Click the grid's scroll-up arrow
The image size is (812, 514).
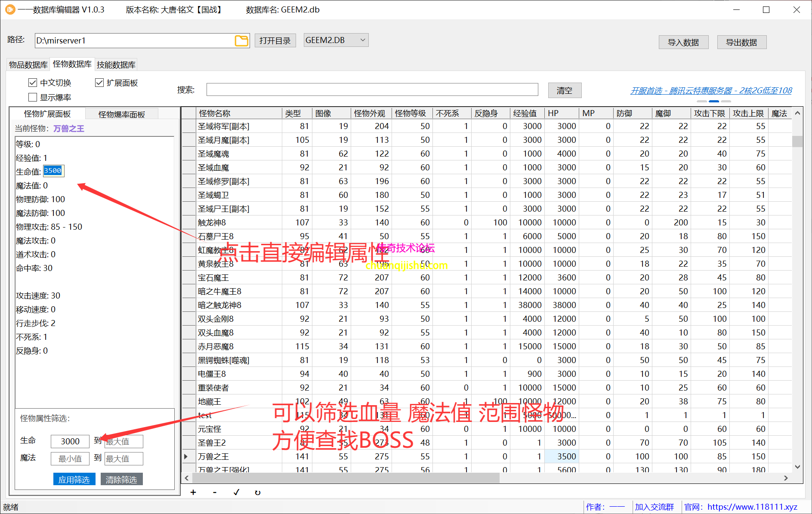tap(797, 113)
